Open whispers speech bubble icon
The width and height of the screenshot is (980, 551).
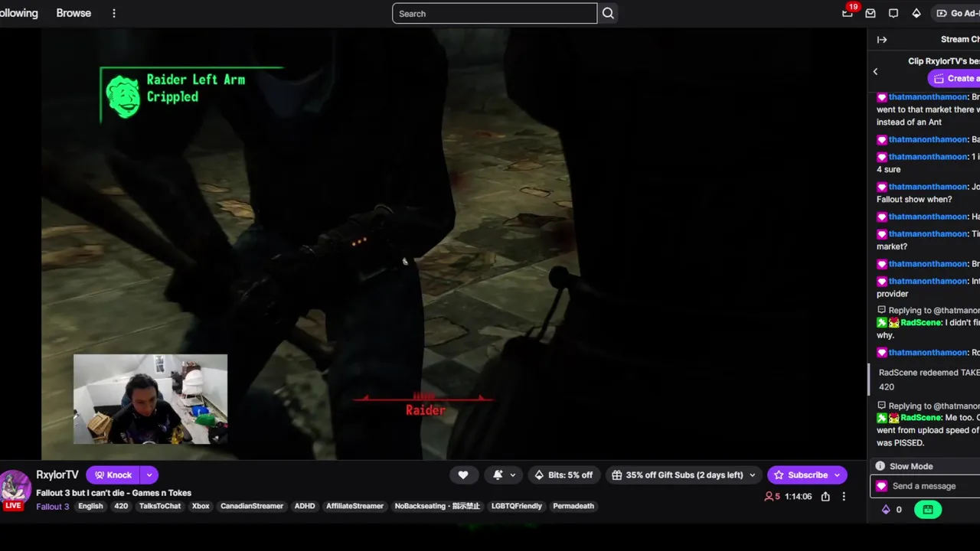(x=893, y=13)
